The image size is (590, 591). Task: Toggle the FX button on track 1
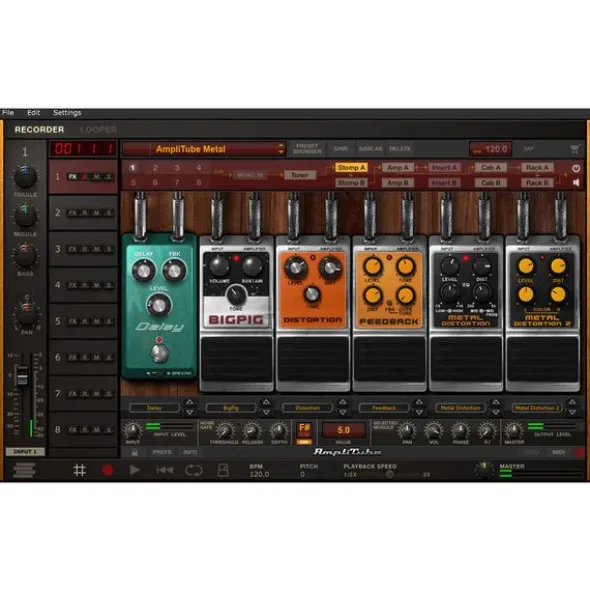[72, 176]
